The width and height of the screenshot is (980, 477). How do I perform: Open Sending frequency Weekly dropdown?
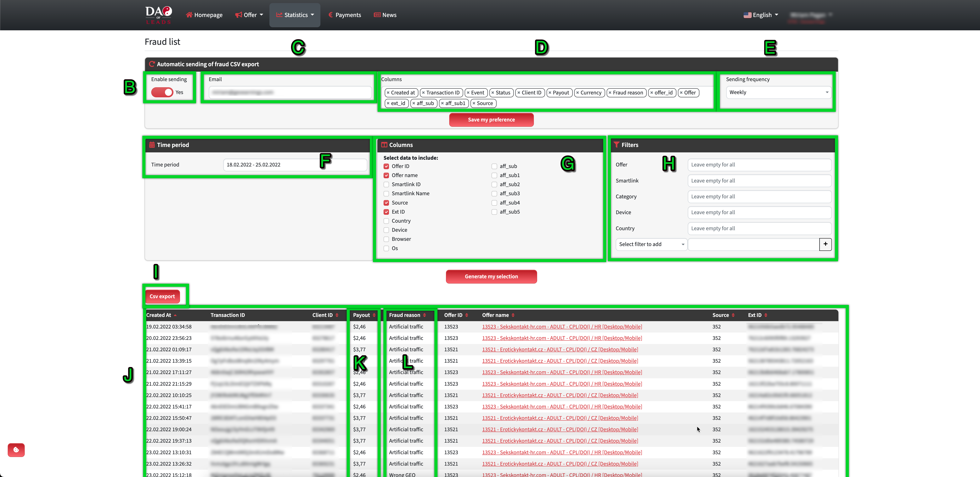(778, 93)
